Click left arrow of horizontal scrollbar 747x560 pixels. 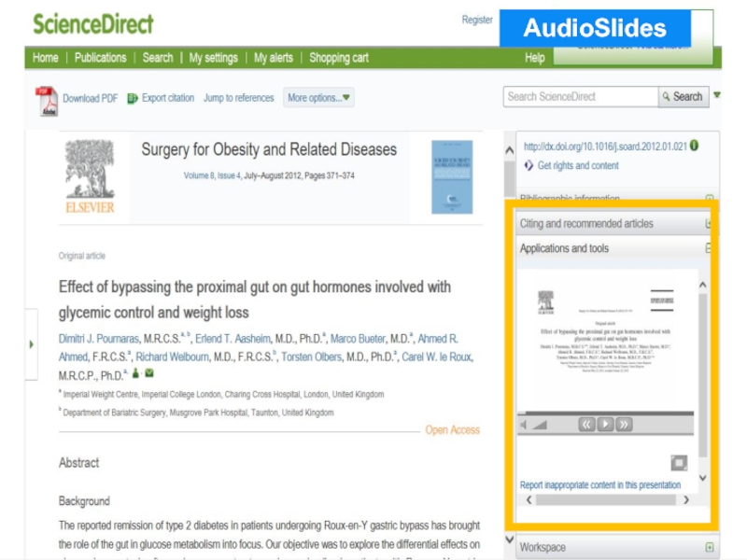pyautogui.click(x=529, y=499)
